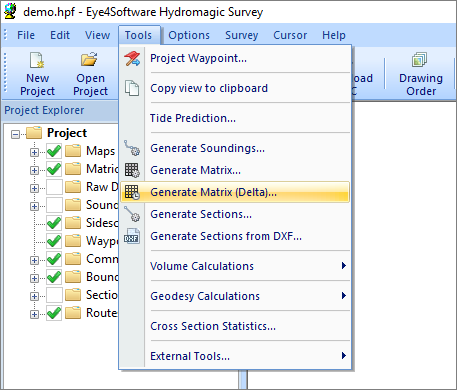Click the Project Explorer panel title
This screenshot has width=457, height=390.
tap(44, 110)
